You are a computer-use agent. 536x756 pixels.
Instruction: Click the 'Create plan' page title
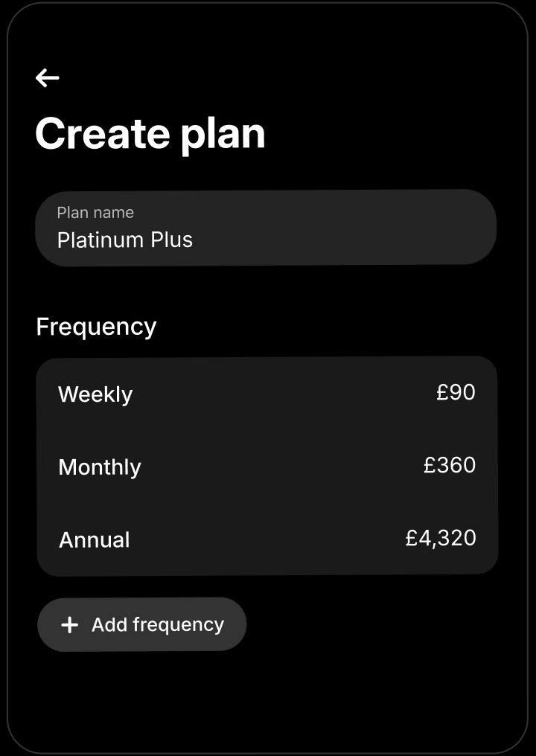150,134
